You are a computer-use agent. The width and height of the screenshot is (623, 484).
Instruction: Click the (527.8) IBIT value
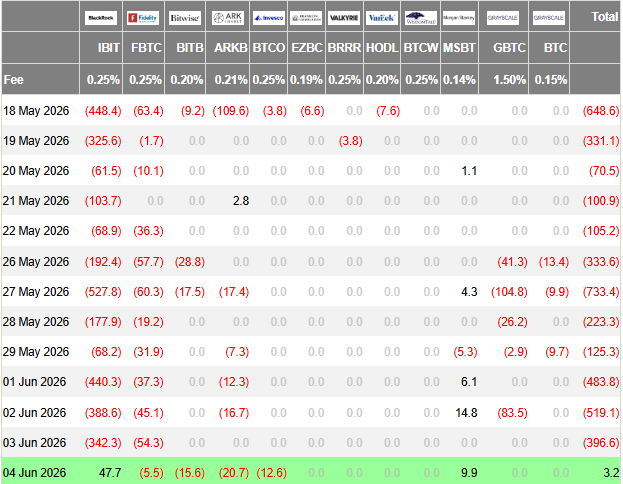click(x=103, y=292)
